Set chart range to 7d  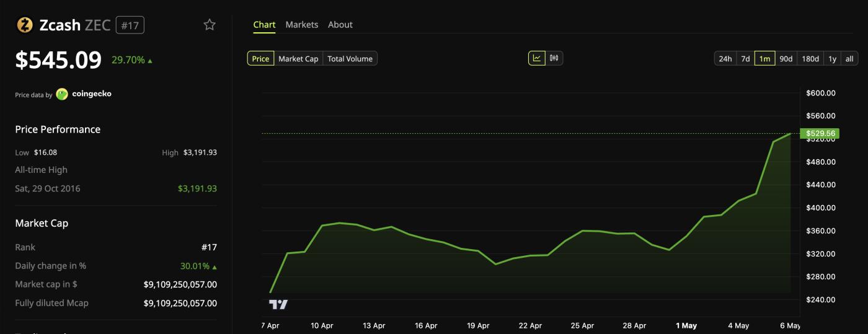tap(745, 59)
